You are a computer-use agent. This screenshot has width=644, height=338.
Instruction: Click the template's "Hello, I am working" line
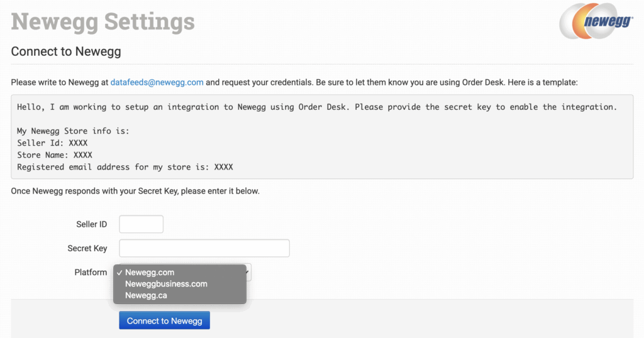pyautogui.click(x=316, y=107)
